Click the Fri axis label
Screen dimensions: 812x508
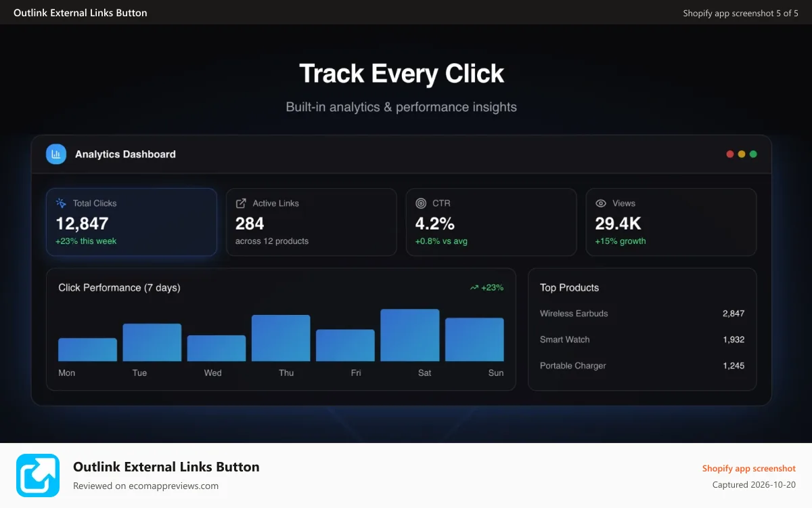[x=356, y=373]
